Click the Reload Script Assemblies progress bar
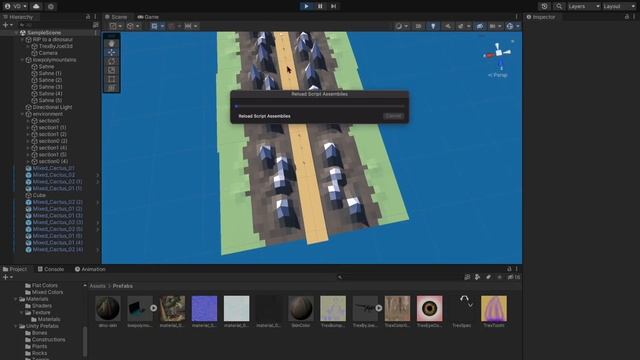Viewport: 640px width, 360px height. [x=320, y=106]
